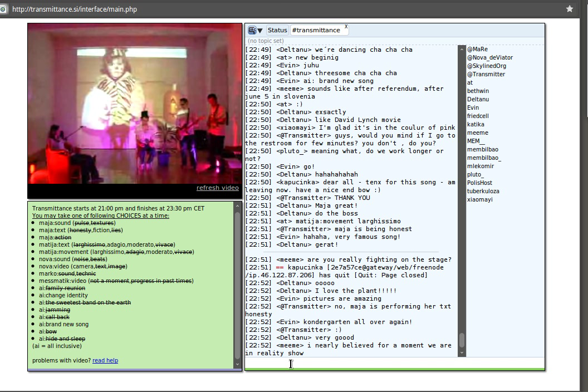Expand the IRC options dropdown arrow
Image resolution: width=588 pixels, height=392 pixels.
coord(260,31)
